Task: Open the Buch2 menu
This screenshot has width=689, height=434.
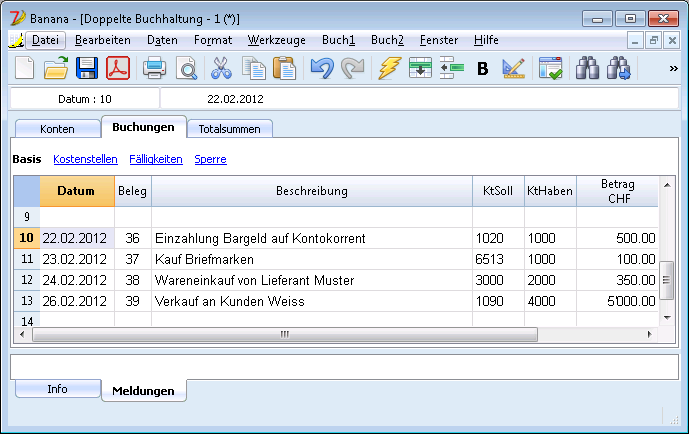Action: coord(387,40)
